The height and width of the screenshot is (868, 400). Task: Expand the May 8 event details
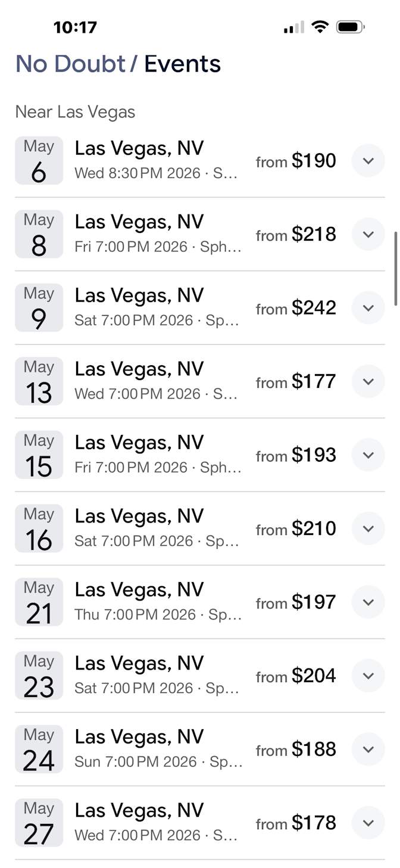[368, 234]
